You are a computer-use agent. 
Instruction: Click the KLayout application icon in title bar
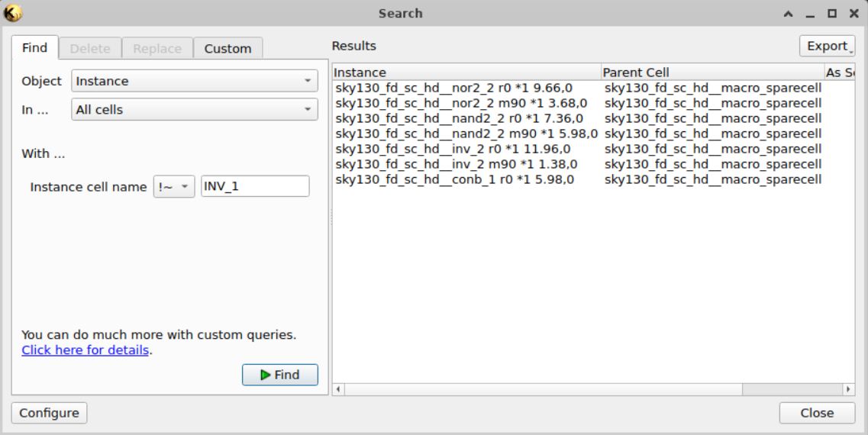pos(13,13)
